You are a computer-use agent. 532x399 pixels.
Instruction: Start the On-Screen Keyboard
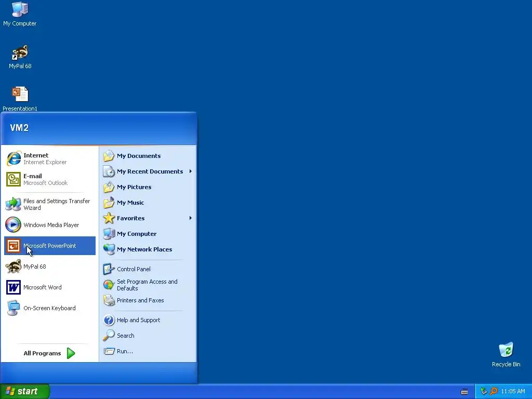50,308
